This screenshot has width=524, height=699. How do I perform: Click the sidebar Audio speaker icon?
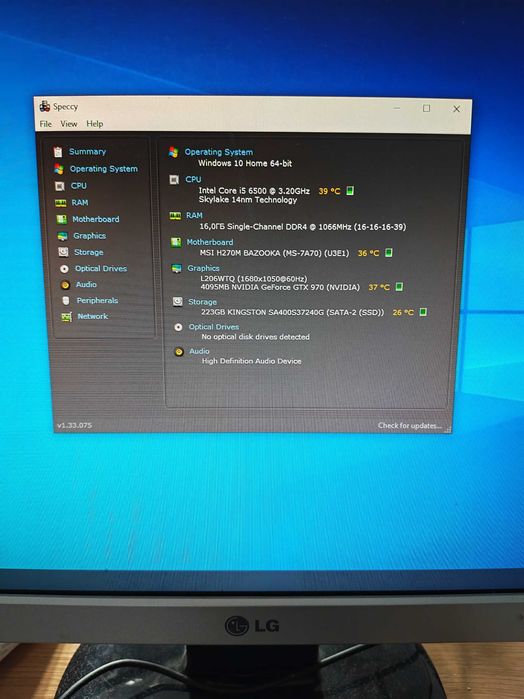[65, 285]
